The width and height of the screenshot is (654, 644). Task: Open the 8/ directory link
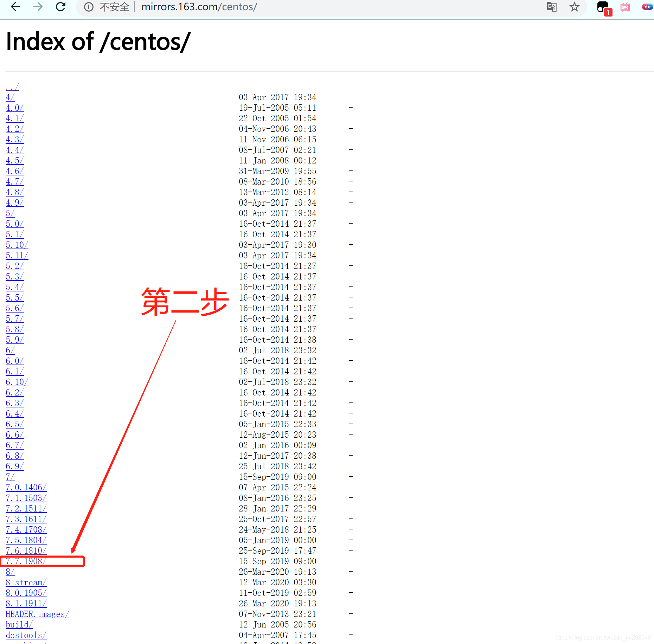click(10, 572)
